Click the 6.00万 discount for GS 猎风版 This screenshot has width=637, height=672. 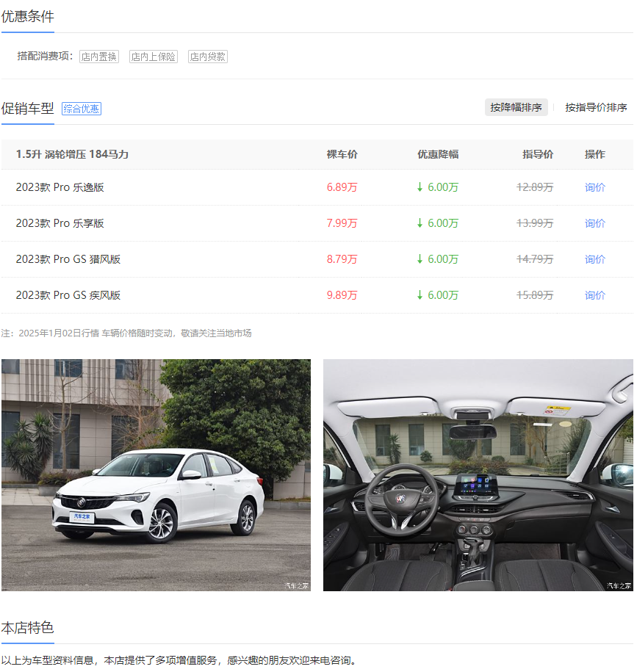438,259
